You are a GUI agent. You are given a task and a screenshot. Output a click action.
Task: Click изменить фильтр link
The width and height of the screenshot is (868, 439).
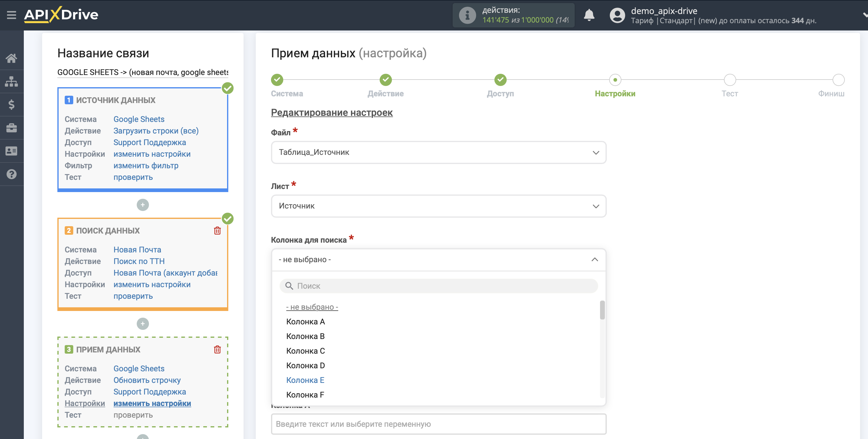[x=146, y=165]
